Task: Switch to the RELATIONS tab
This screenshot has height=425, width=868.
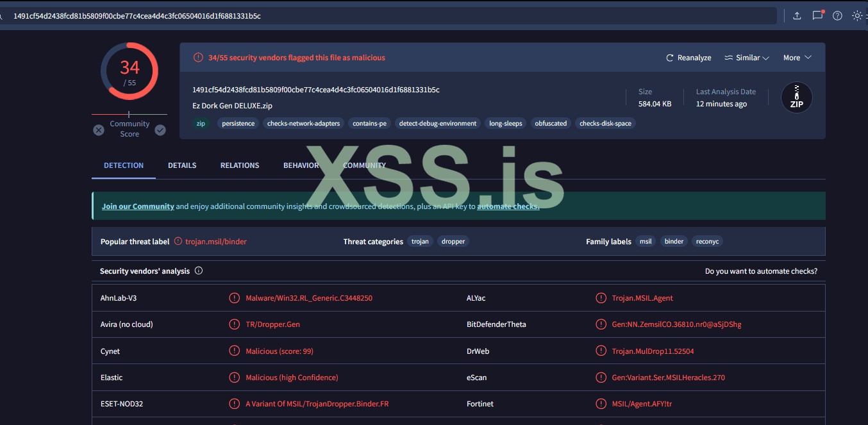Action: click(x=240, y=165)
